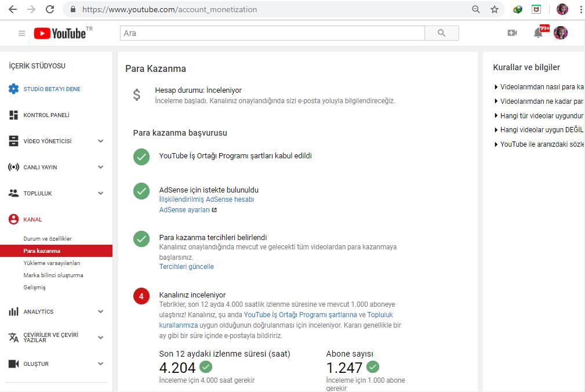
Task: Click the red Kanal person icon
Action: (13, 219)
